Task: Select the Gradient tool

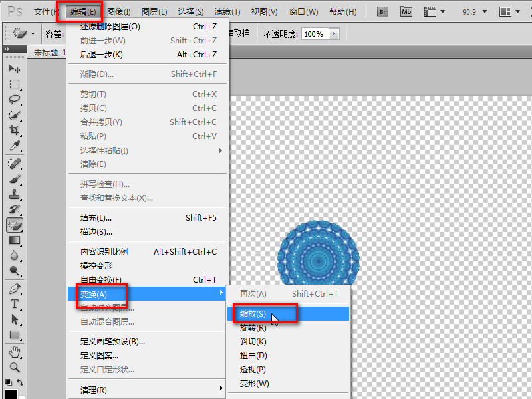Action: pyautogui.click(x=14, y=240)
